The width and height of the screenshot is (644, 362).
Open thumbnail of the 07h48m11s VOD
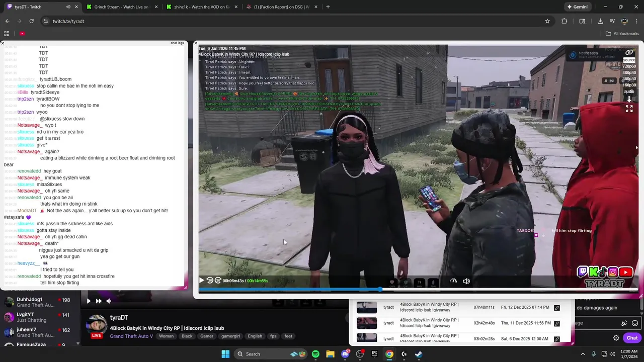(367, 307)
